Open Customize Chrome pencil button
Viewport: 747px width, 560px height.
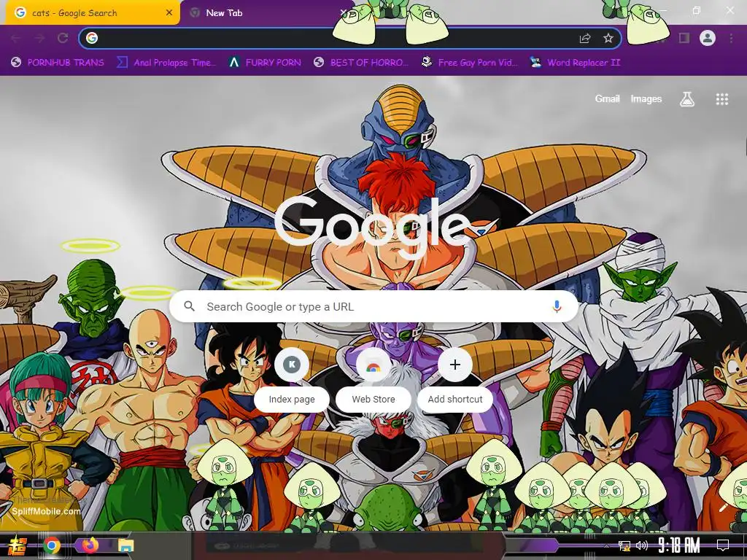point(723,507)
